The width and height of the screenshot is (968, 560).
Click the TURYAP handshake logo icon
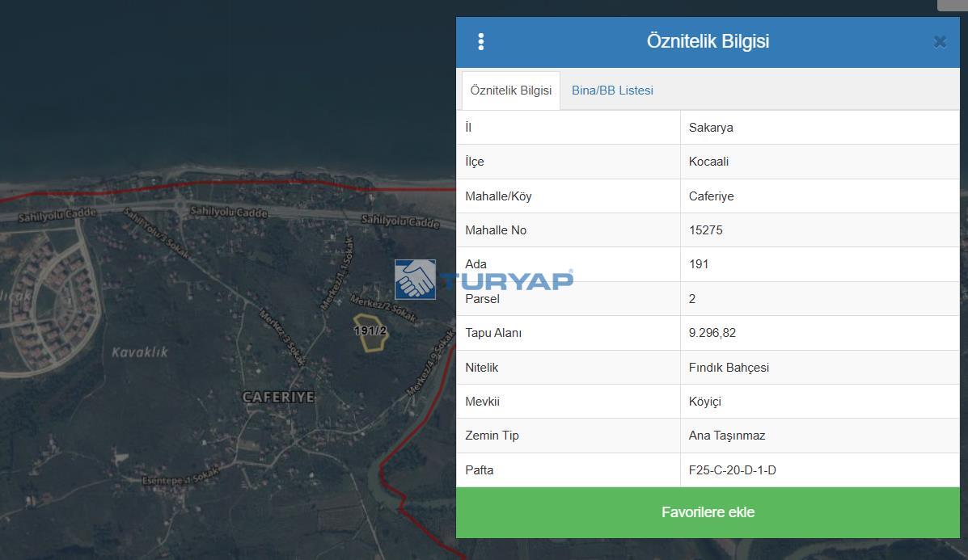pyautogui.click(x=415, y=280)
